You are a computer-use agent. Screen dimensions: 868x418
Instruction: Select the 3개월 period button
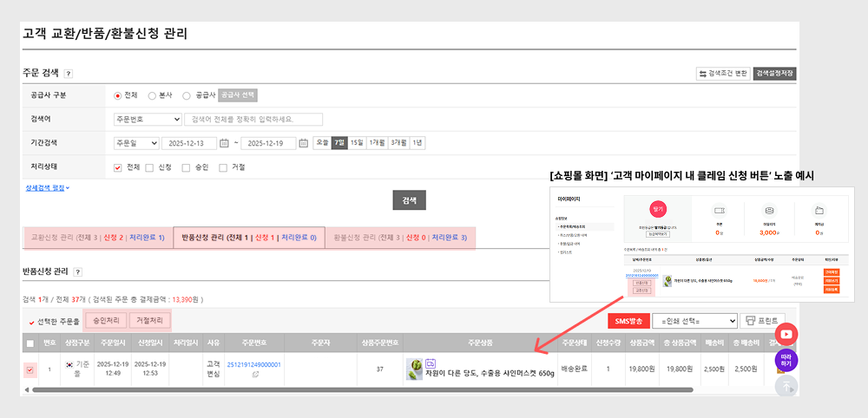tap(398, 143)
